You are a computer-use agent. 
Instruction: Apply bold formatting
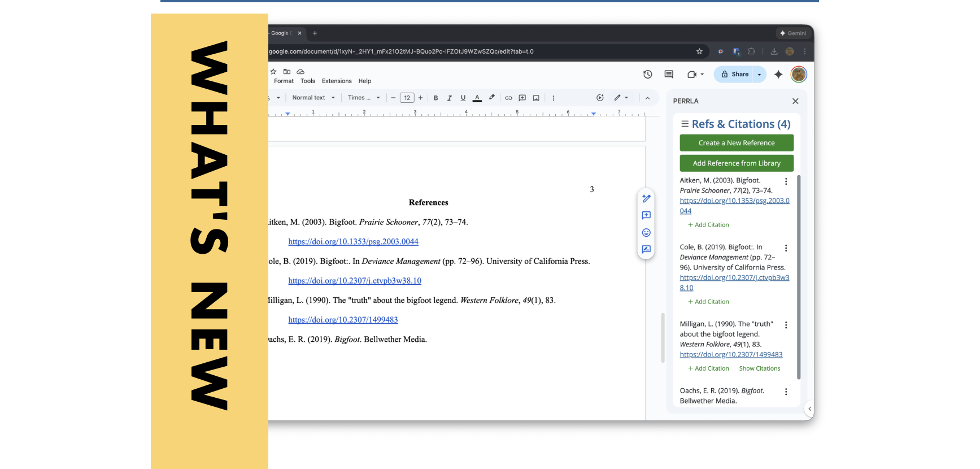[x=436, y=98]
